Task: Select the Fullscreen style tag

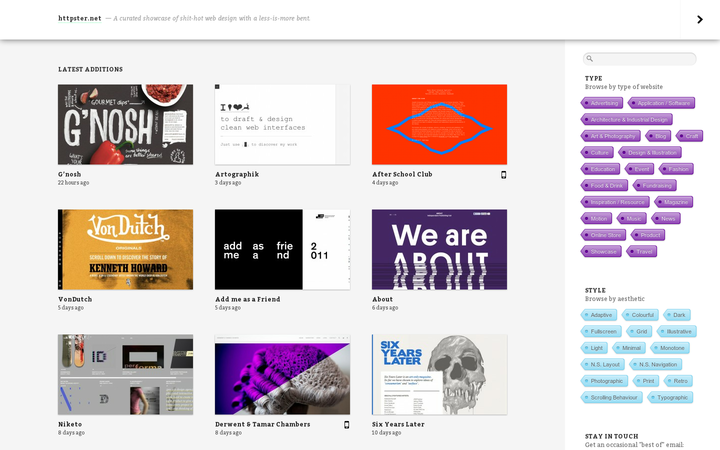Action: 601,332
